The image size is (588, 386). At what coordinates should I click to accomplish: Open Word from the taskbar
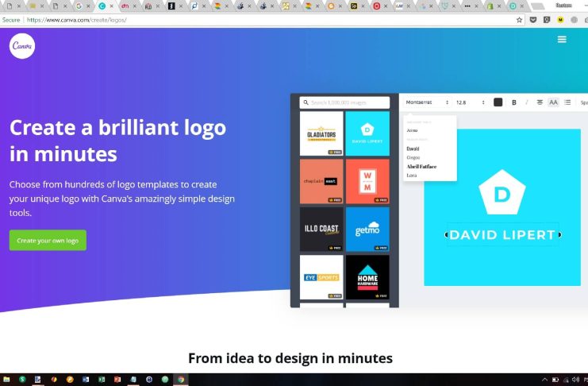click(86, 380)
